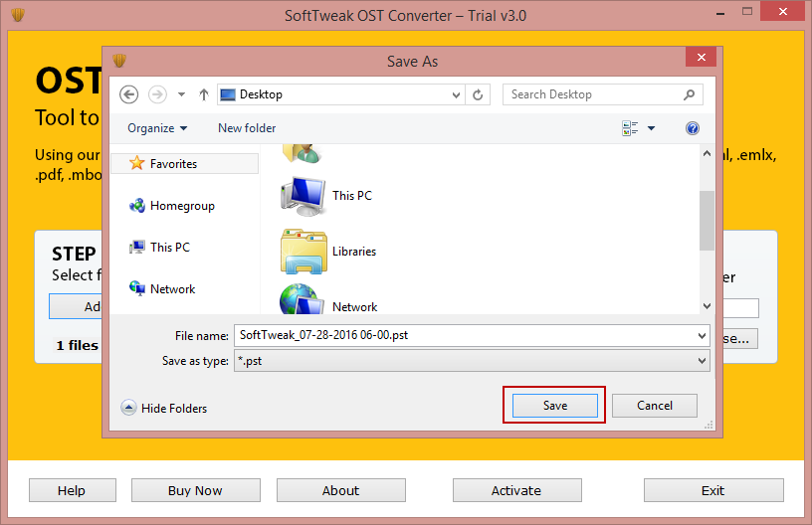
Task: Change the view layout icon
Action: 630,128
